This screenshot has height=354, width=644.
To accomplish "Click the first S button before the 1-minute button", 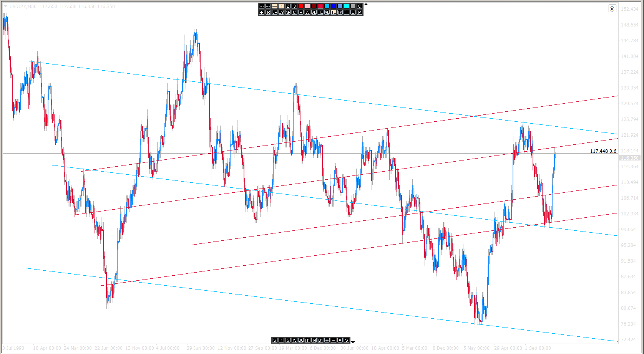I will [275, 340].
